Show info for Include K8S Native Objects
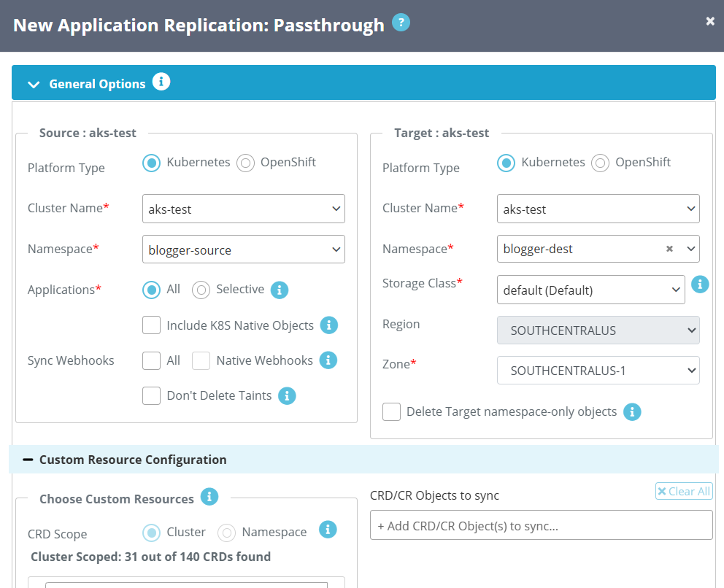The height and width of the screenshot is (588, 724). tap(328, 325)
